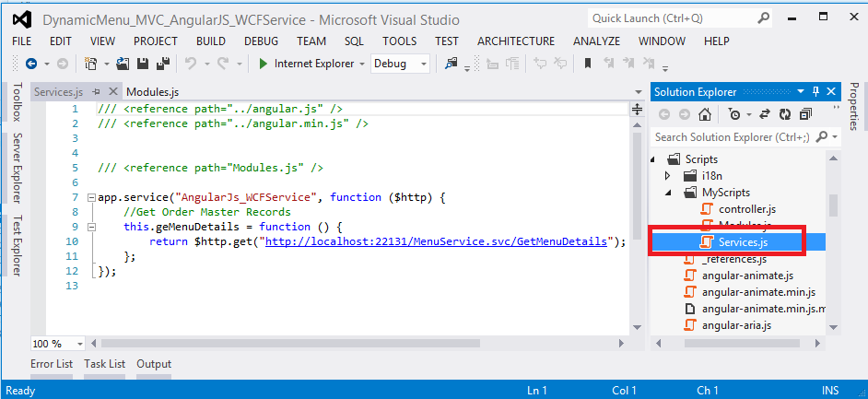Open the Error List panel button
The image size is (868, 399).
52,364
